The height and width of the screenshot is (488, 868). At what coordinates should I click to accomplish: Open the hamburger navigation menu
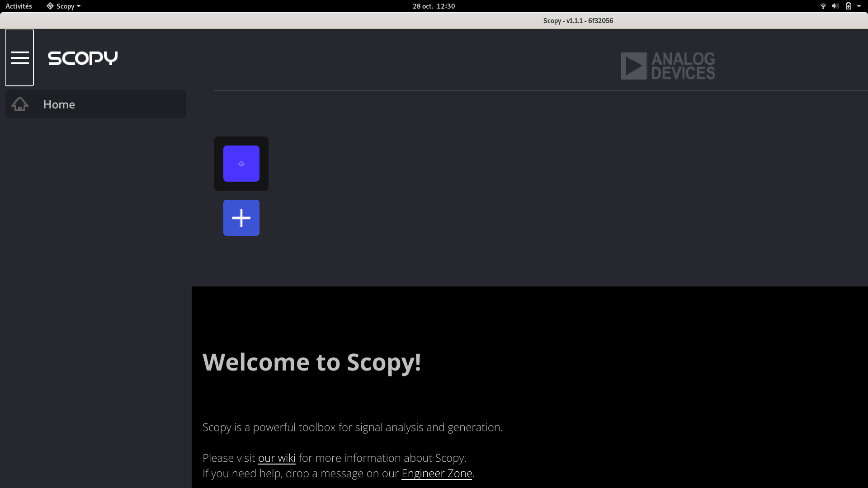click(x=19, y=57)
